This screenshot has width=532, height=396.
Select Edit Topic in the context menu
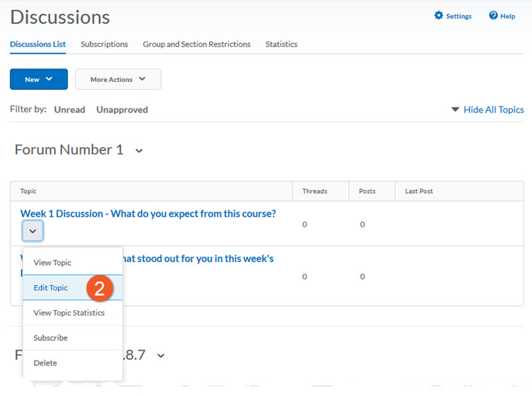(51, 288)
